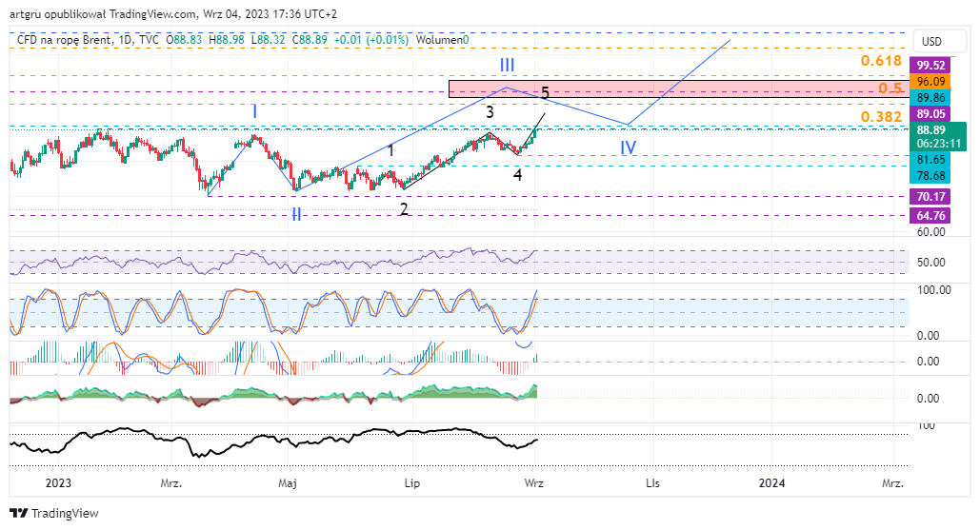Select the 89.05 purple price label
980x530 pixels.
930,113
